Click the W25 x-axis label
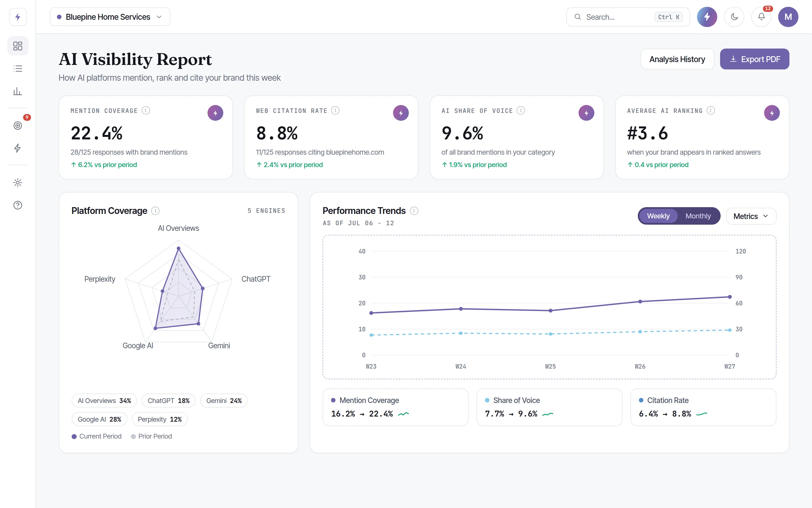The height and width of the screenshot is (508, 812). (x=550, y=366)
